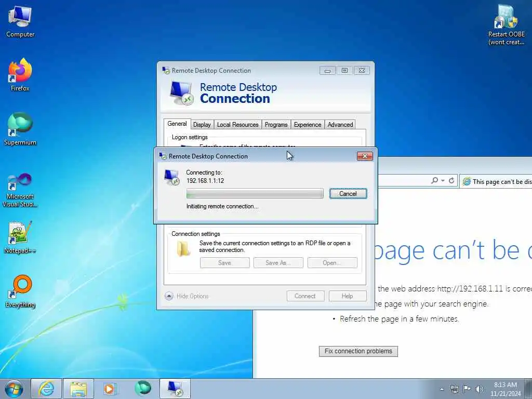Click the Save As button
The width and height of the screenshot is (532, 399).
278,262
